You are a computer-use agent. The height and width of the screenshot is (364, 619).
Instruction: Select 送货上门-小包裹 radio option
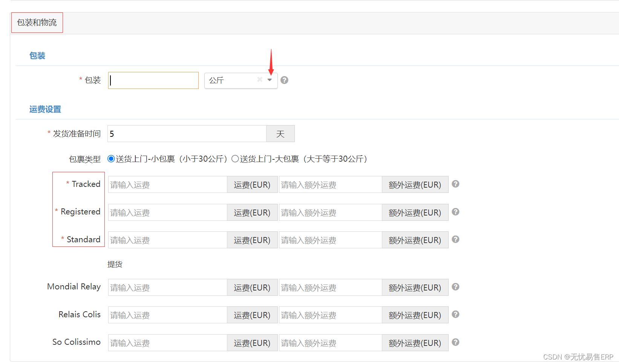click(x=111, y=159)
